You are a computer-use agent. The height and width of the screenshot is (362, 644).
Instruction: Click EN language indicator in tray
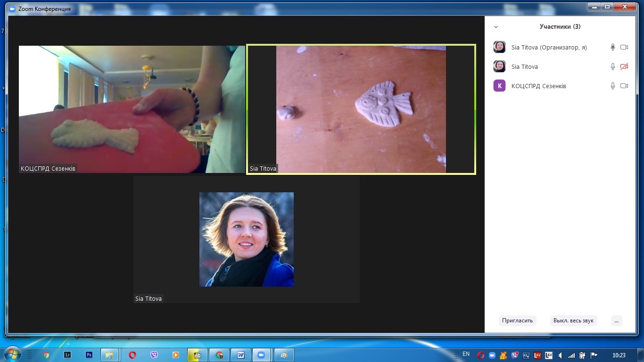click(466, 354)
